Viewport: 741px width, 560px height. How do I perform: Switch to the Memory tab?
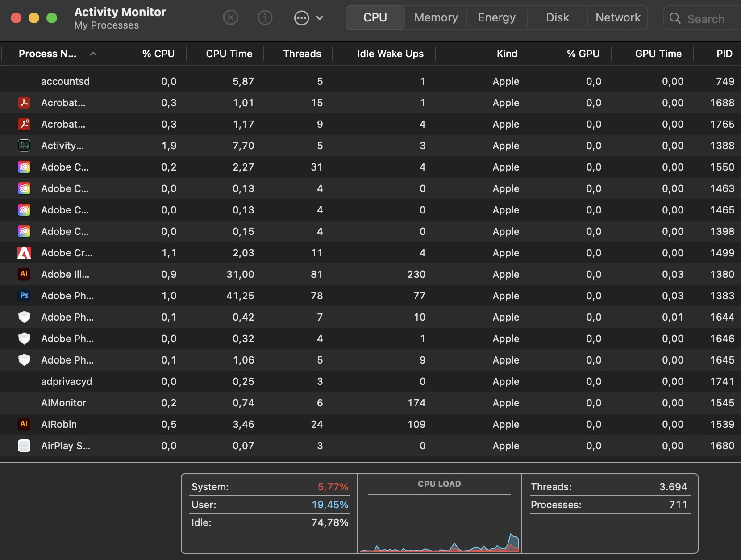[436, 17]
